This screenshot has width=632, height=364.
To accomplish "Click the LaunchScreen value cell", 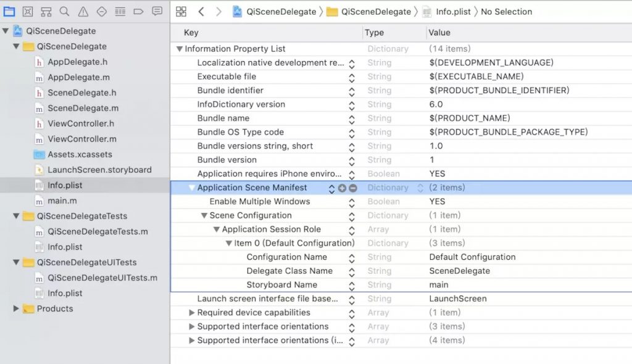I will [458, 299].
